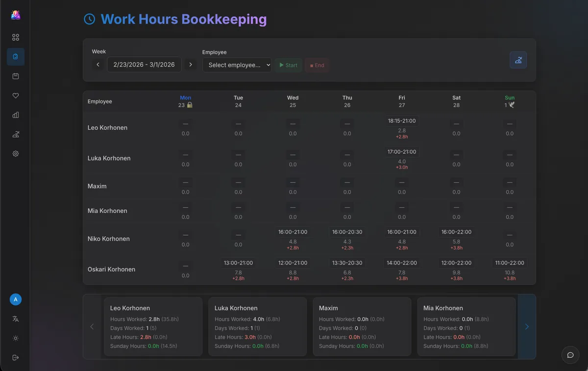
Task: Open the dashboard grid icon in the sidebar
Action: coord(15,37)
